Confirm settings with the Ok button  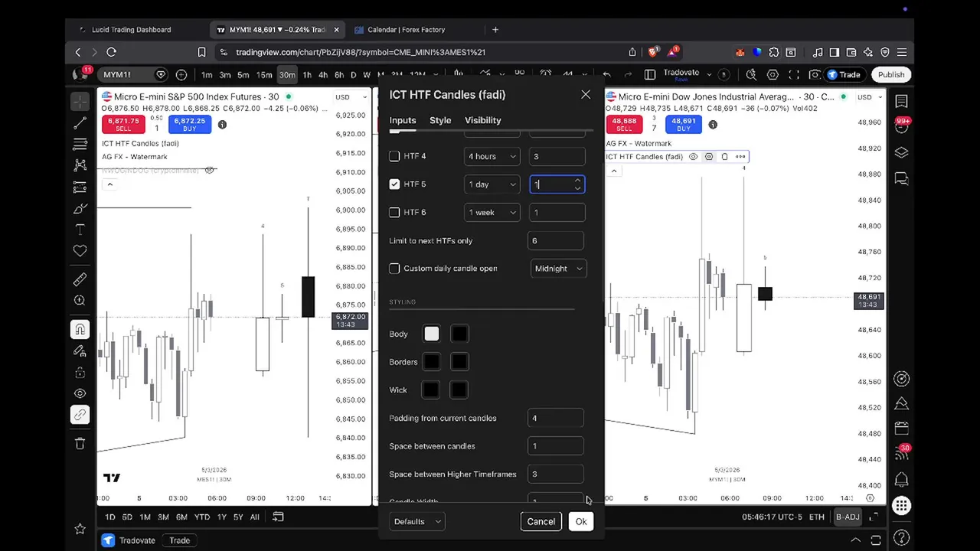pos(581,521)
